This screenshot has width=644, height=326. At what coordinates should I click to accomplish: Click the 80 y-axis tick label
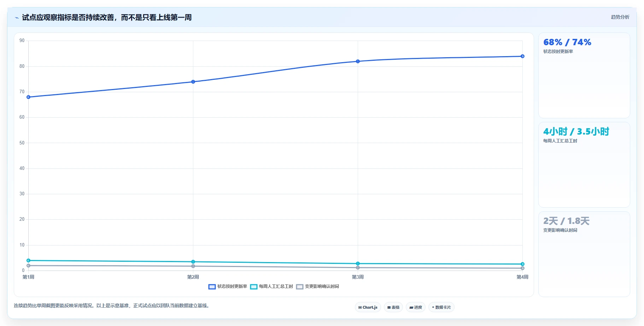click(x=22, y=66)
